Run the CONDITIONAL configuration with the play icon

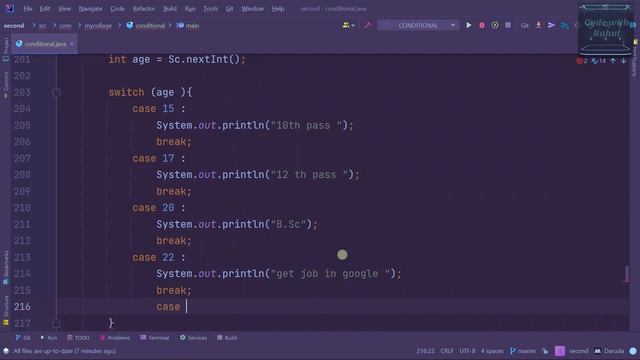coord(469,25)
